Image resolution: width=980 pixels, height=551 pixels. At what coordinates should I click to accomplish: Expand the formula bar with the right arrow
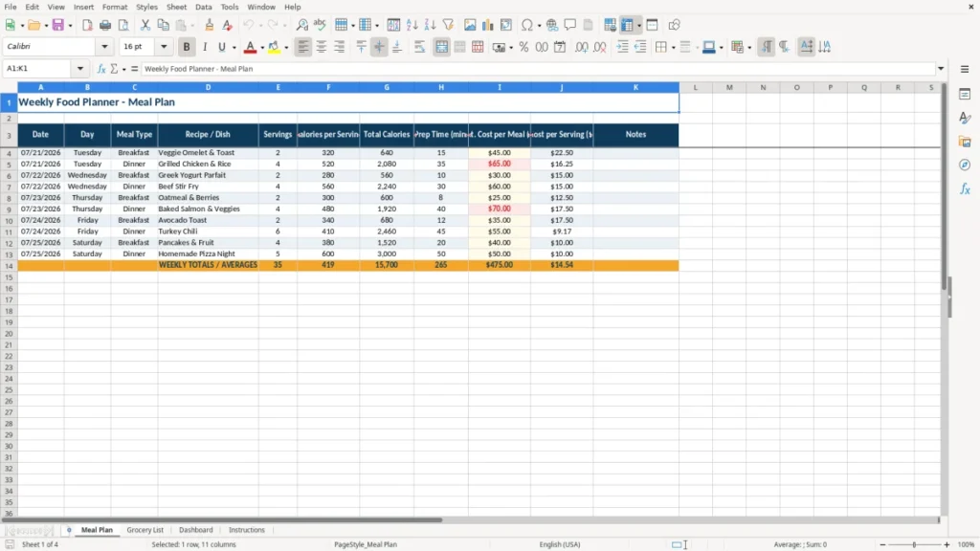941,69
